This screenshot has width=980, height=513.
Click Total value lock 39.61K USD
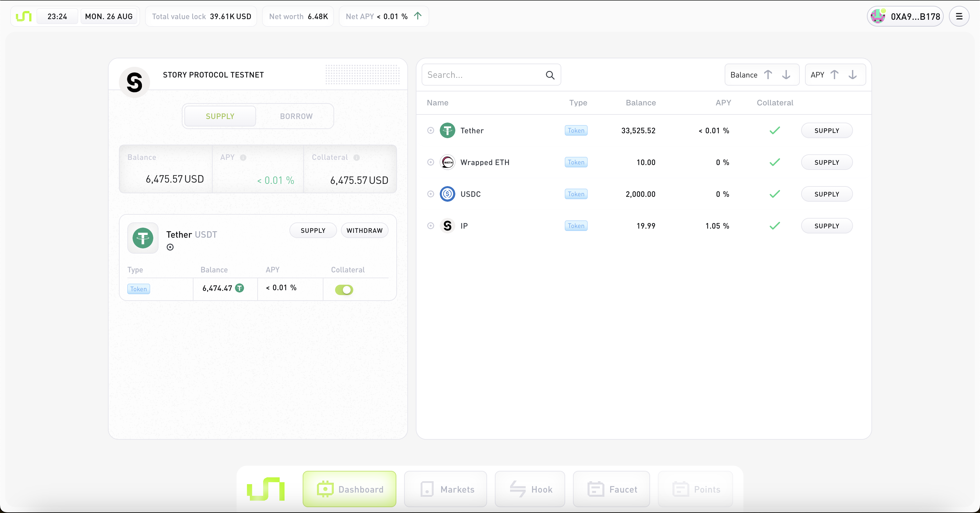tap(201, 16)
